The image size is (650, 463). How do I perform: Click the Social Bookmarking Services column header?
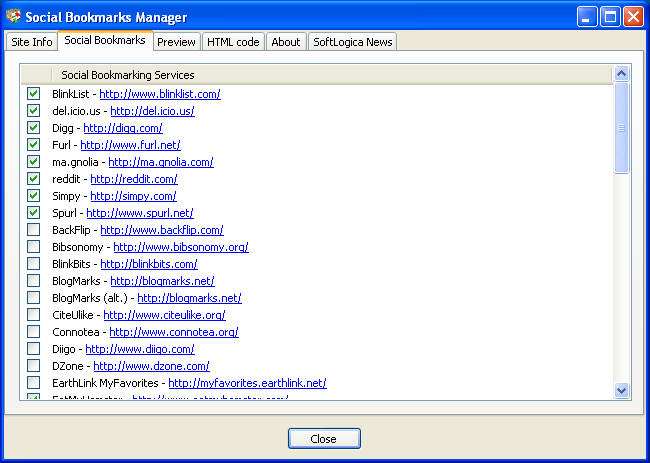click(x=128, y=75)
